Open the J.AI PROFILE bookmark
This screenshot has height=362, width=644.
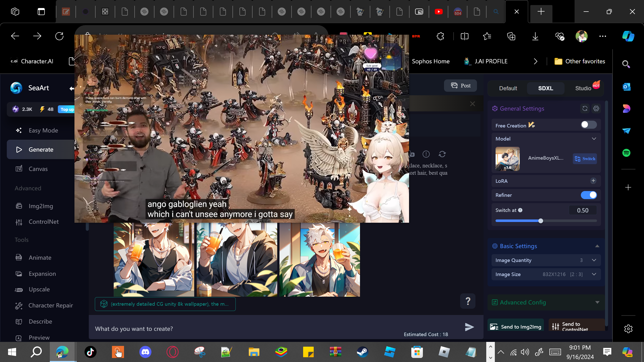point(486,61)
